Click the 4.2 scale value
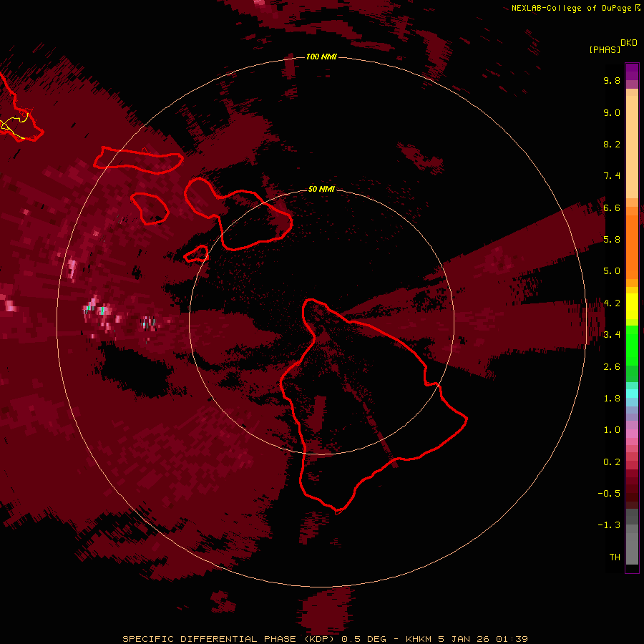Image resolution: width=644 pixels, height=644 pixels. pyautogui.click(x=612, y=303)
